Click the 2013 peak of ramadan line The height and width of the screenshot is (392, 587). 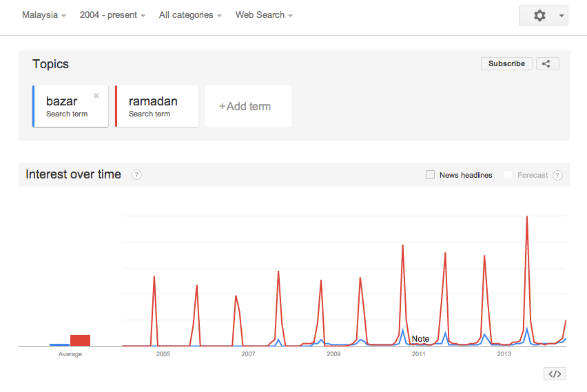[527, 218]
